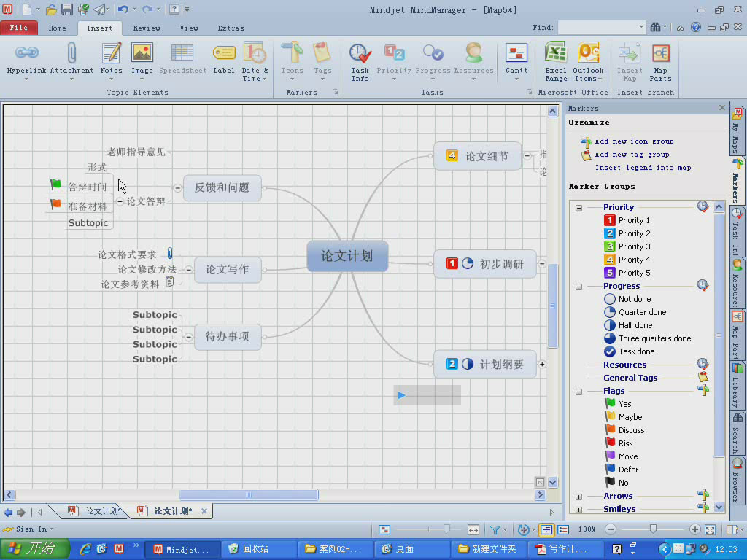This screenshot has width=747, height=560.
Task: Switch to the View ribbon tab
Action: [189, 28]
